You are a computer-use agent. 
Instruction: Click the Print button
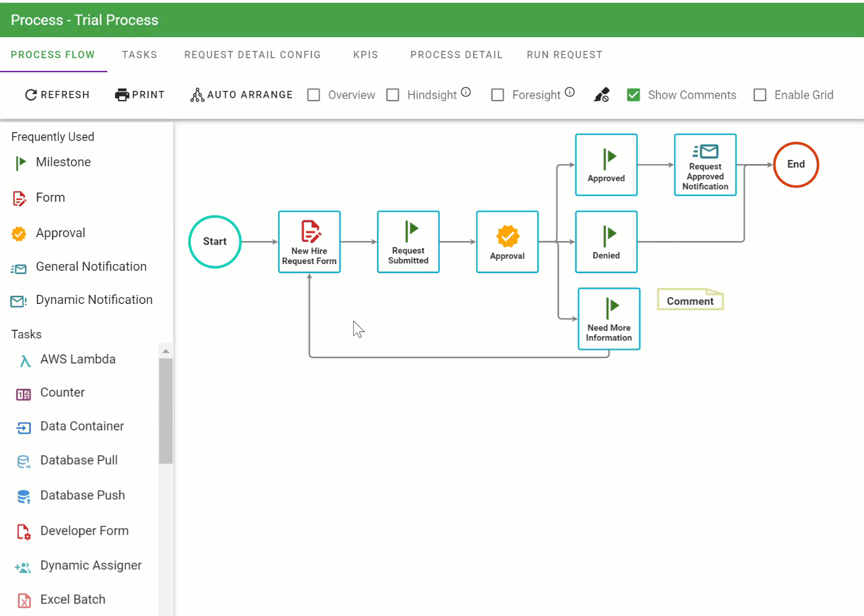[140, 95]
